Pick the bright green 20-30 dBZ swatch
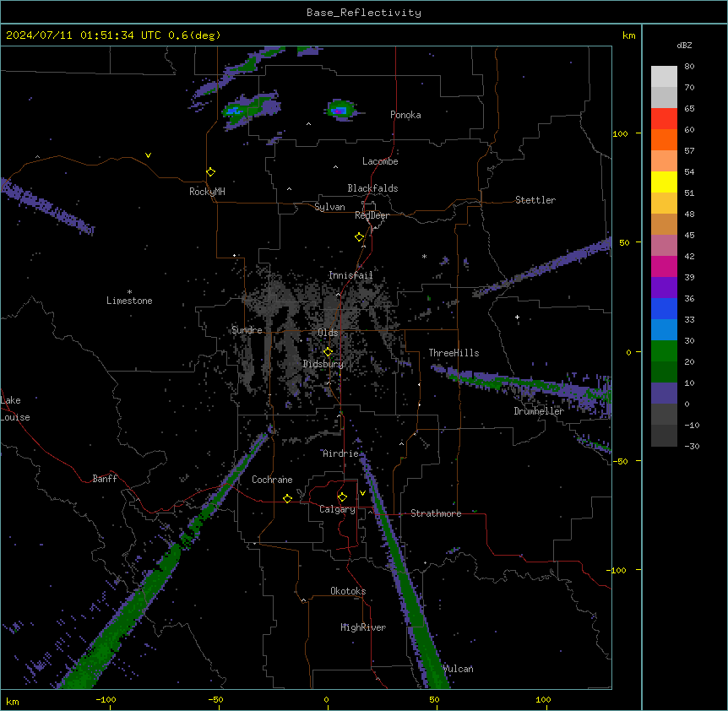Viewport: 728px width, 711px height. coord(664,351)
